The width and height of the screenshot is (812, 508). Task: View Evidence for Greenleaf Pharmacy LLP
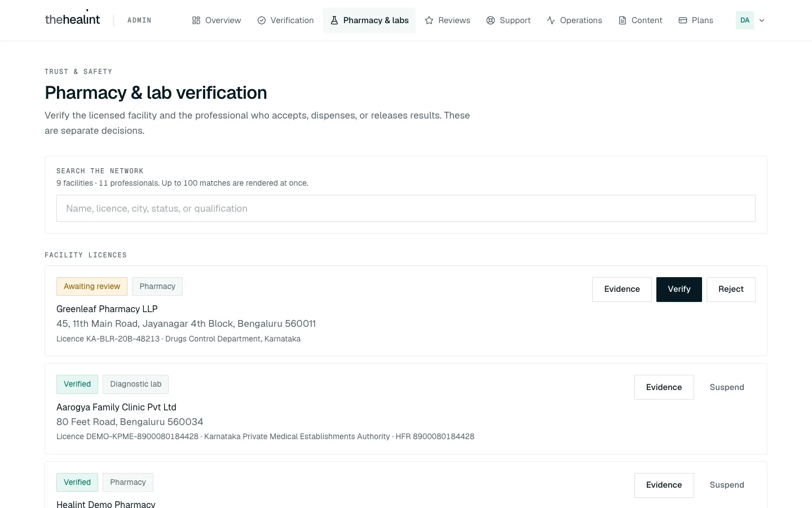[x=622, y=290]
